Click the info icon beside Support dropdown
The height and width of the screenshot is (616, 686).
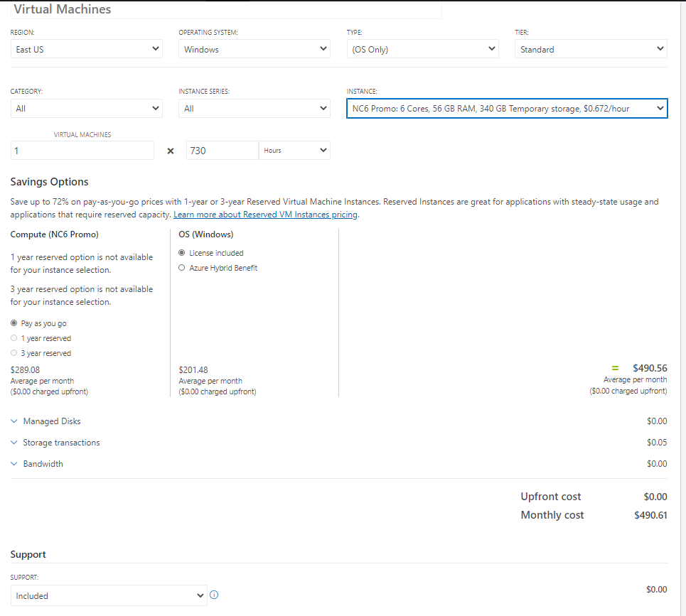(214, 595)
